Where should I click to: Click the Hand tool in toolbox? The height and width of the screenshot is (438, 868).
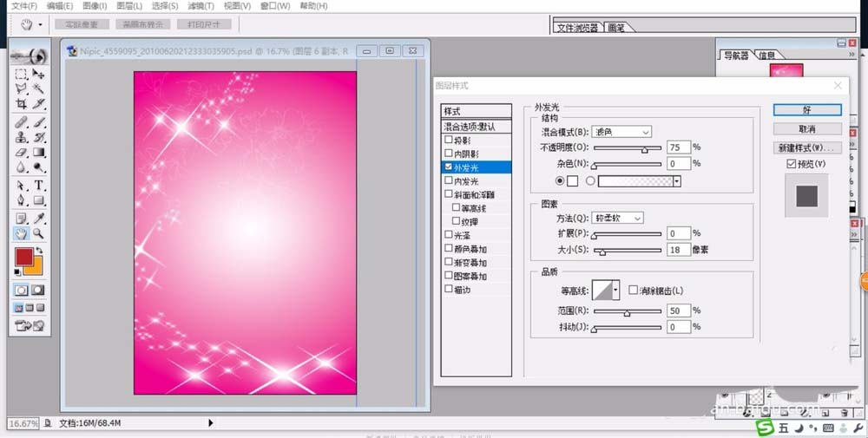[x=21, y=233]
